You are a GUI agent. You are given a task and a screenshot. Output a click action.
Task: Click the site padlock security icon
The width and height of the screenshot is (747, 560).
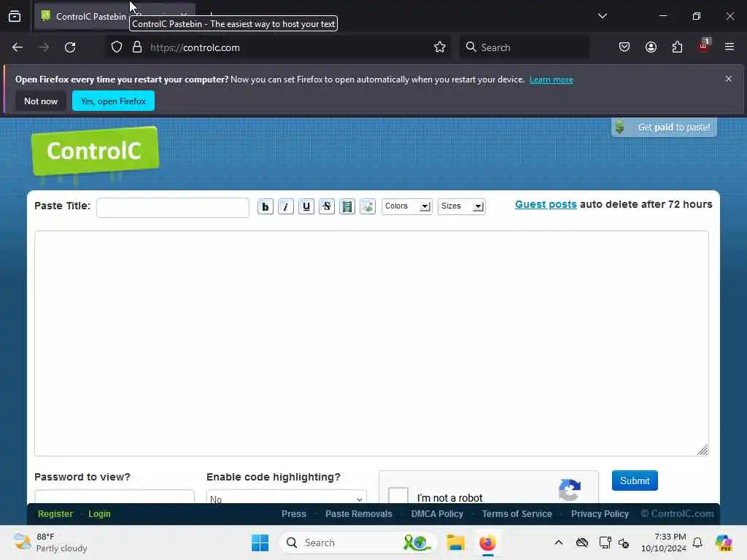(137, 47)
